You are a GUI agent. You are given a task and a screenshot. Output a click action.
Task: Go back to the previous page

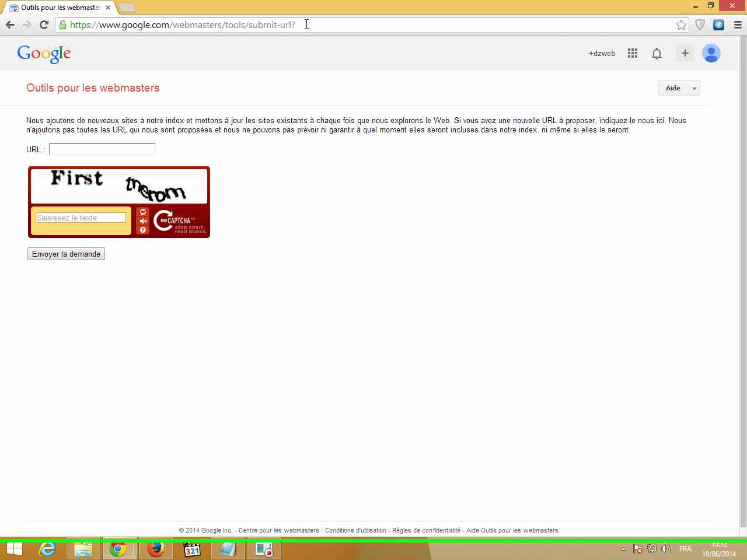[10, 24]
